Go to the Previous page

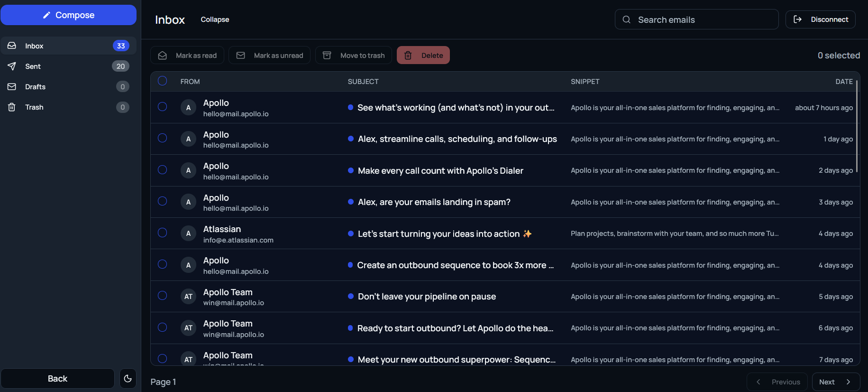[777, 382]
